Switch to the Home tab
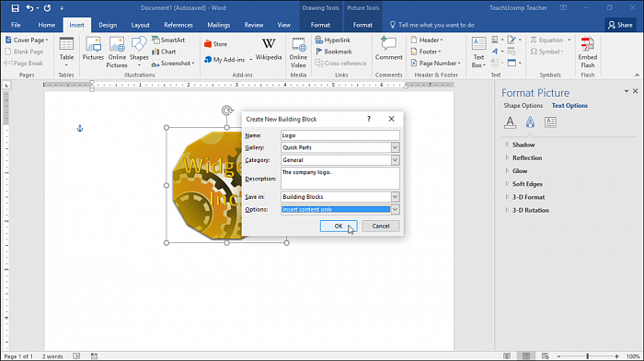 tap(47, 25)
